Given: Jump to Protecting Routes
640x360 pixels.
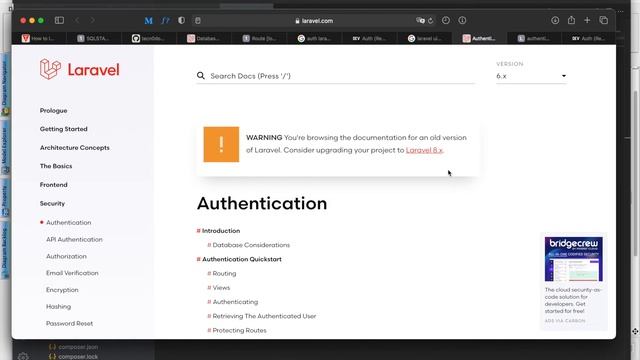Looking at the screenshot, I should 239,331.
